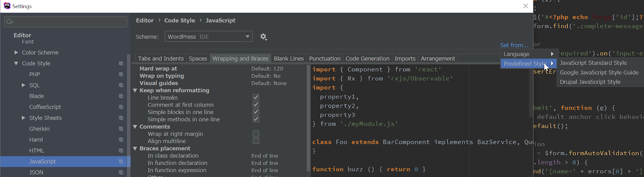
Task: Toggle Simple blocks in one line
Action: [256, 112]
